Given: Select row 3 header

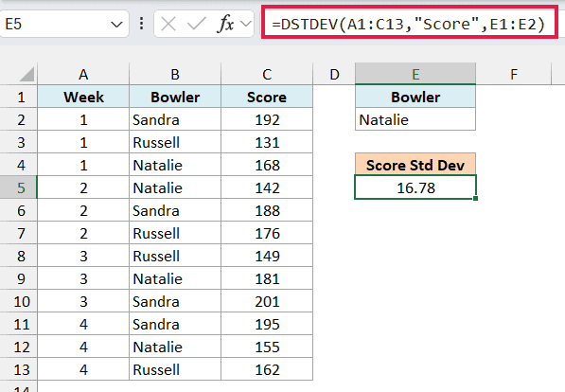Looking at the screenshot, I should 19,142.
